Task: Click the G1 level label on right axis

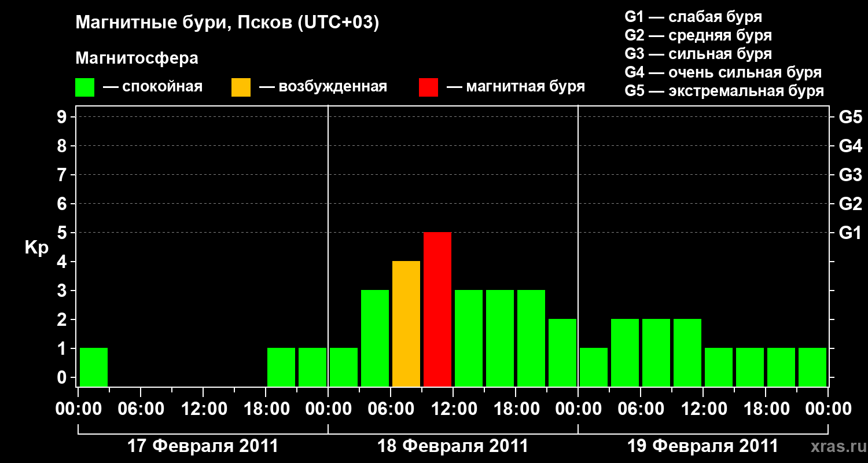Action: tap(850, 233)
